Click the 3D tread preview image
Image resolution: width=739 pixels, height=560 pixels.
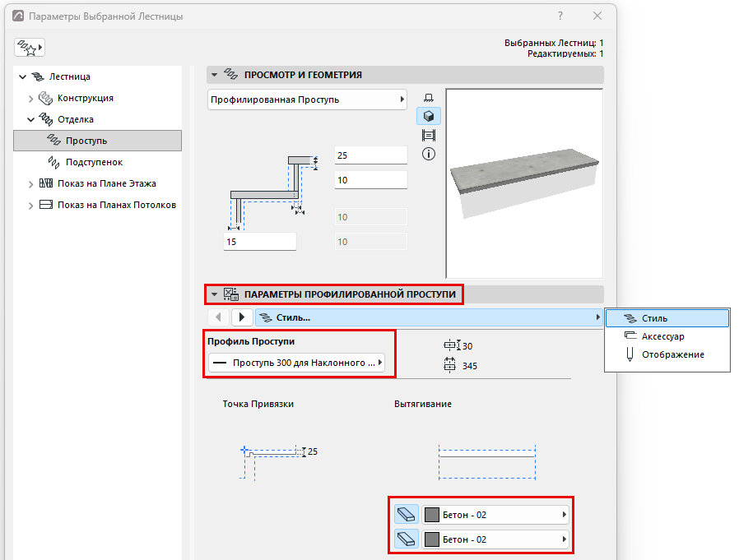(x=524, y=183)
